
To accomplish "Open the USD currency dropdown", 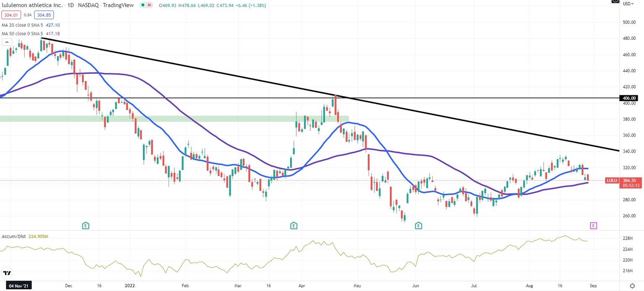I will coord(628,3).
